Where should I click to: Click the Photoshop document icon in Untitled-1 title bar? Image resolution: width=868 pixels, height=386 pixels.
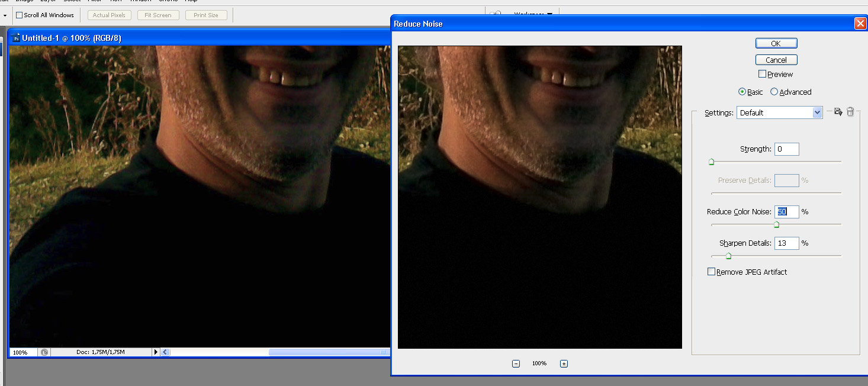[x=16, y=38]
